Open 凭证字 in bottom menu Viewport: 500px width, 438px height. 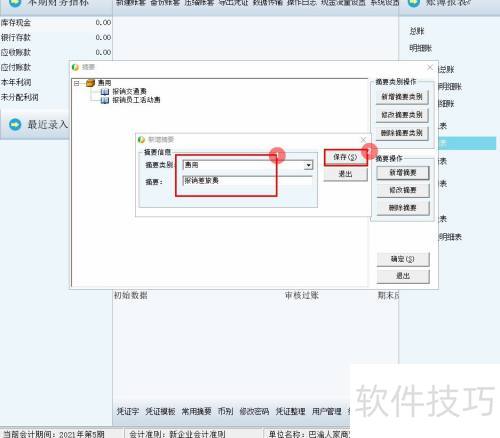pos(128,411)
